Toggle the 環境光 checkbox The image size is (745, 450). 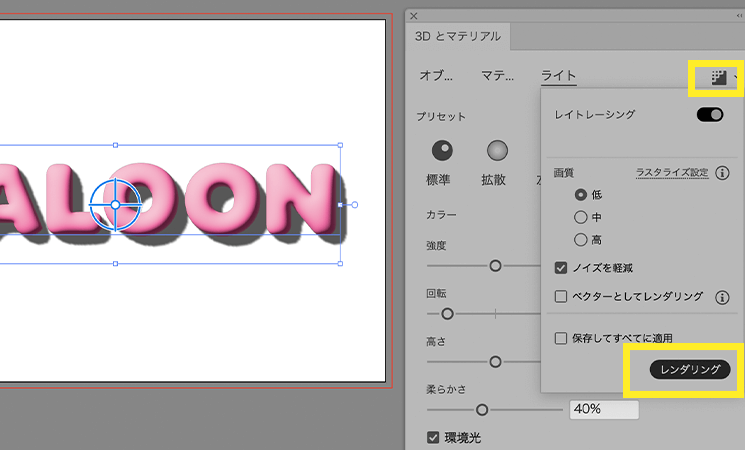[433, 437]
